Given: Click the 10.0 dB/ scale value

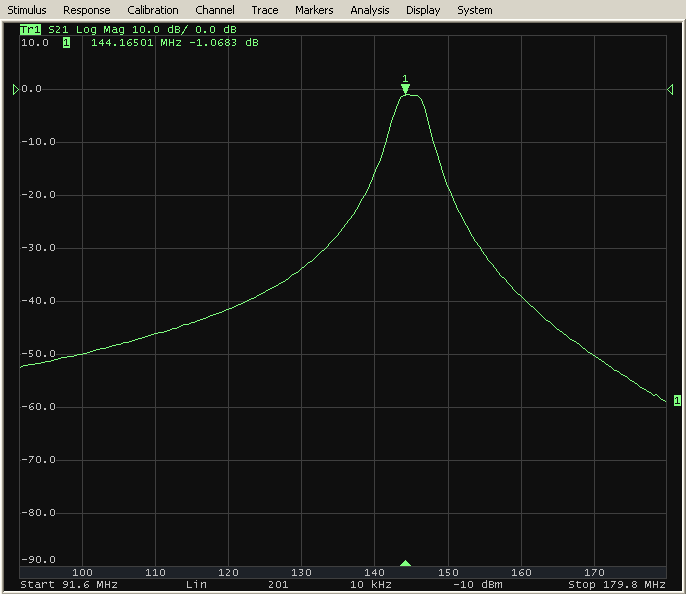Looking at the screenshot, I should click(160, 30).
